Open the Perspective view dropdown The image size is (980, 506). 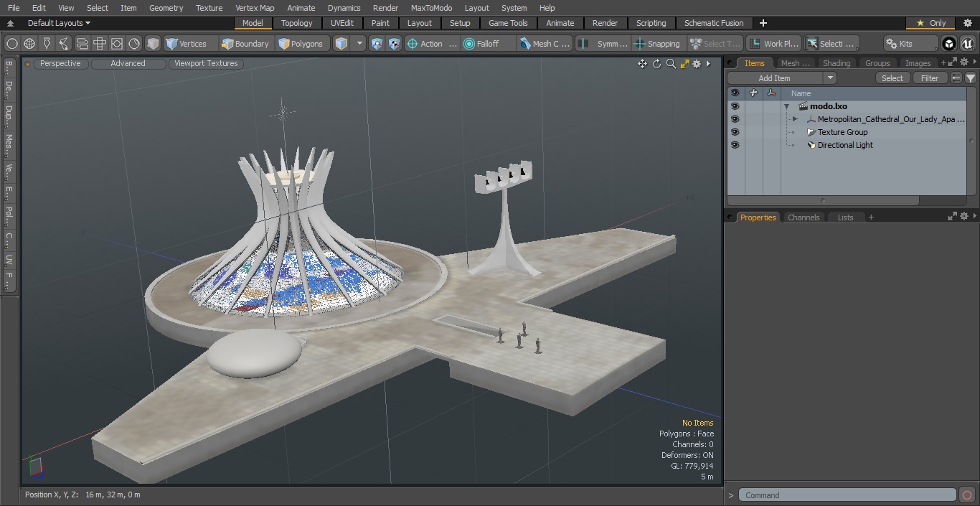pyautogui.click(x=60, y=63)
